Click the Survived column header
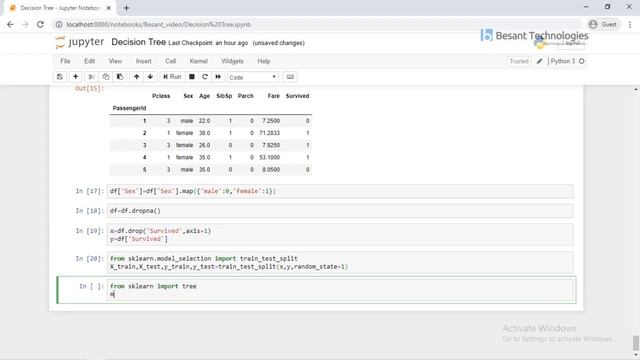The width and height of the screenshot is (640, 360). (x=297, y=96)
